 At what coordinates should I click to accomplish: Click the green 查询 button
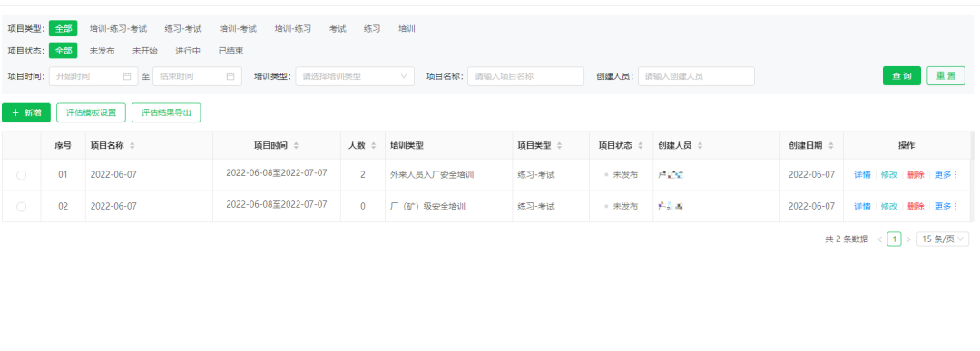pyautogui.click(x=902, y=75)
